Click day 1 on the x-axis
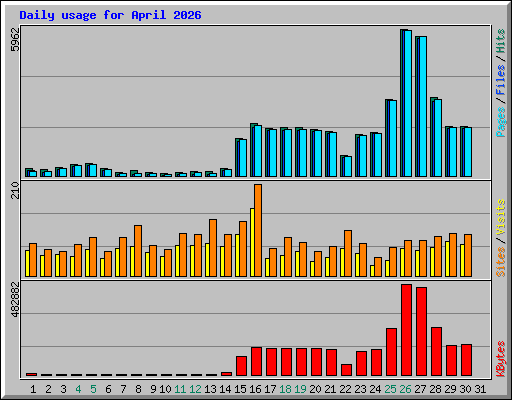The width and height of the screenshot is (512, 400). click(33, 389)
